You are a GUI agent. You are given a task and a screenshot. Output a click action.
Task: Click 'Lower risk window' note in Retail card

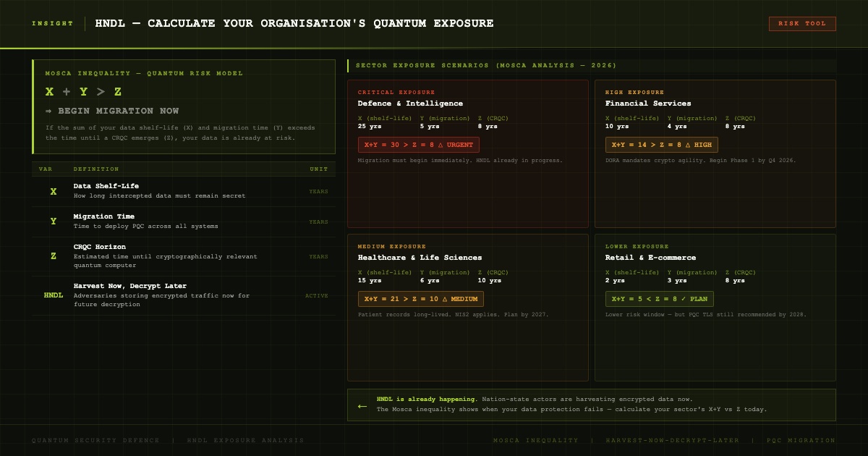point(706,315)
